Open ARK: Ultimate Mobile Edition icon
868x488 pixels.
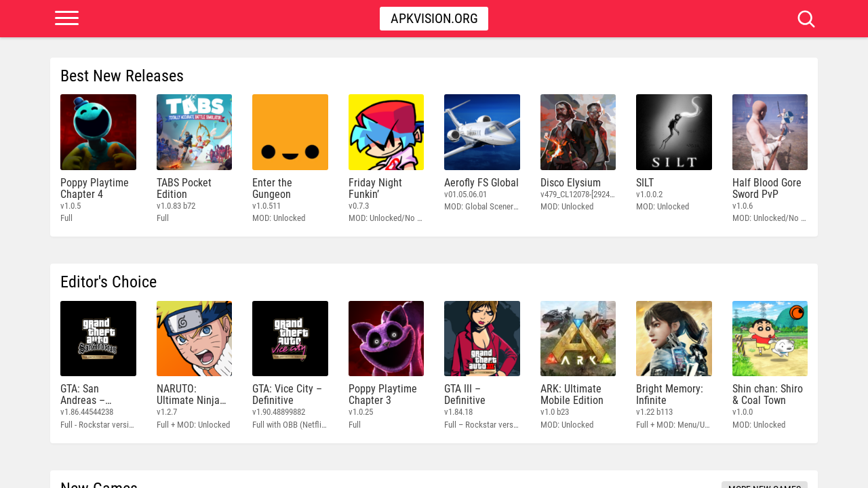[578, 339]
